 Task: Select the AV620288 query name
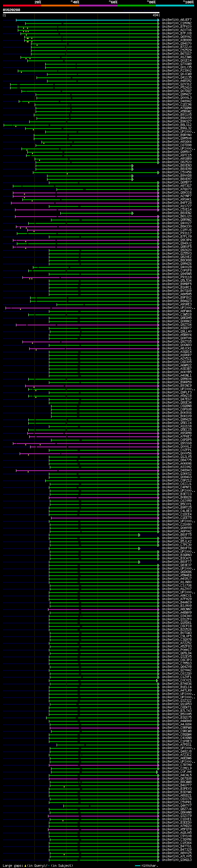click(x=11, y=10)
